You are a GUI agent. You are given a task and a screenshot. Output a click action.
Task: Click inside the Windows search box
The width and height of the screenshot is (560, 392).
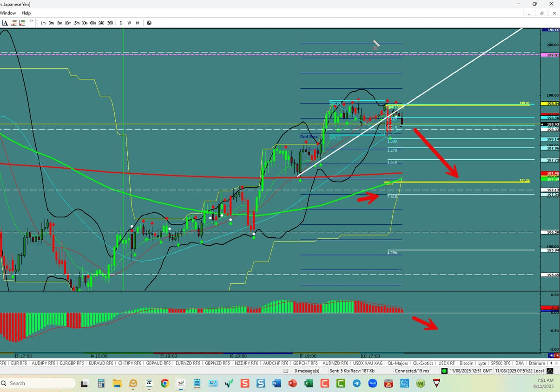[37, 383]
